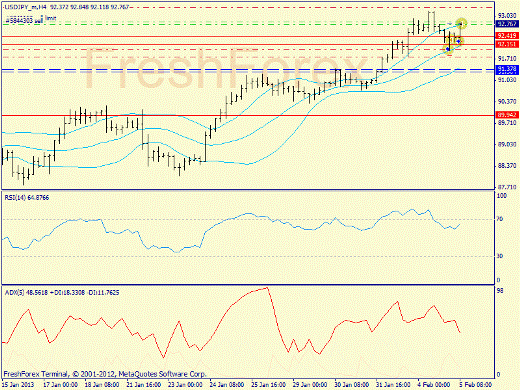Click the 18 Jan 08:00 time label

tap(102, 385)
